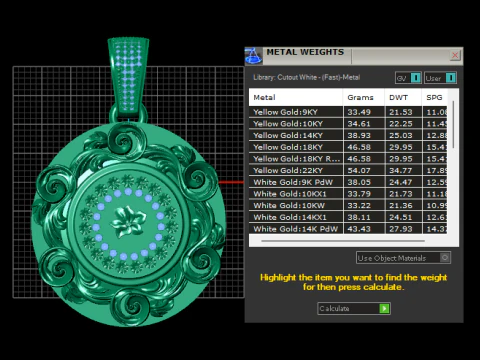This screenshot has height=360, width=480.
Task: Click the SPG column header
Action: pyautogui.click(x=434, y=97)
